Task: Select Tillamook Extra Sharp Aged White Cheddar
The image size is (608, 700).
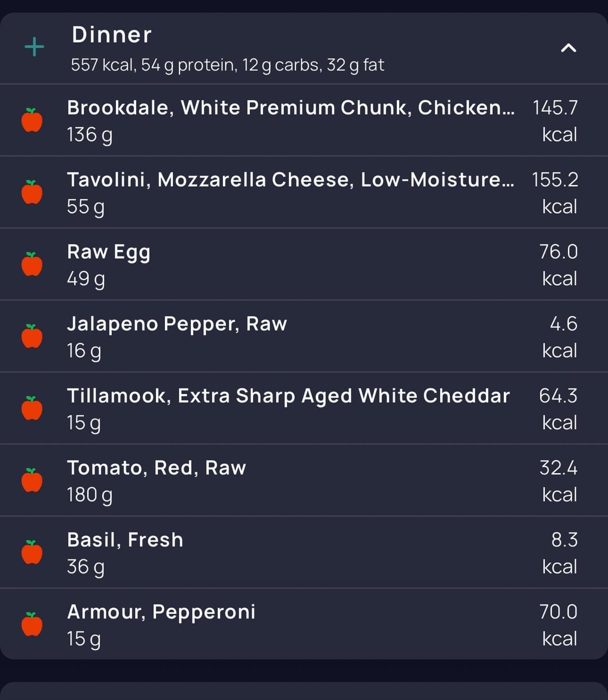Action: [x=304, y=408]
